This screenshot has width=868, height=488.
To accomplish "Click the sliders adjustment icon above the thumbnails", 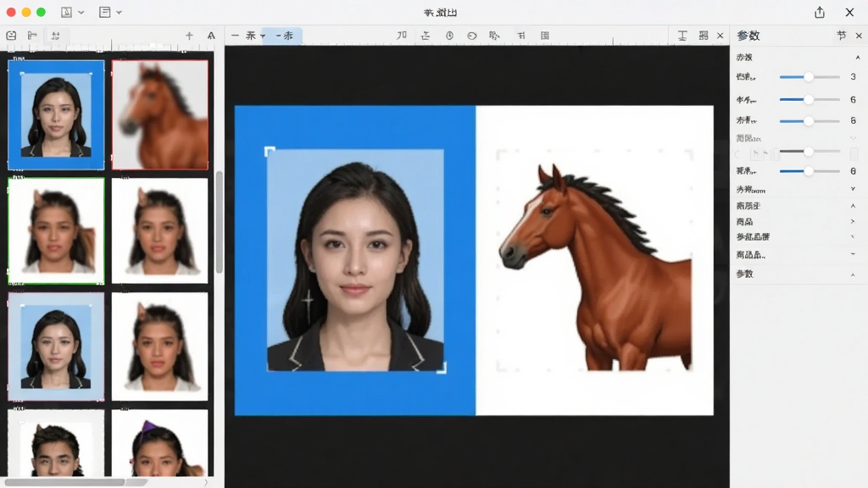I will point(55,36).
